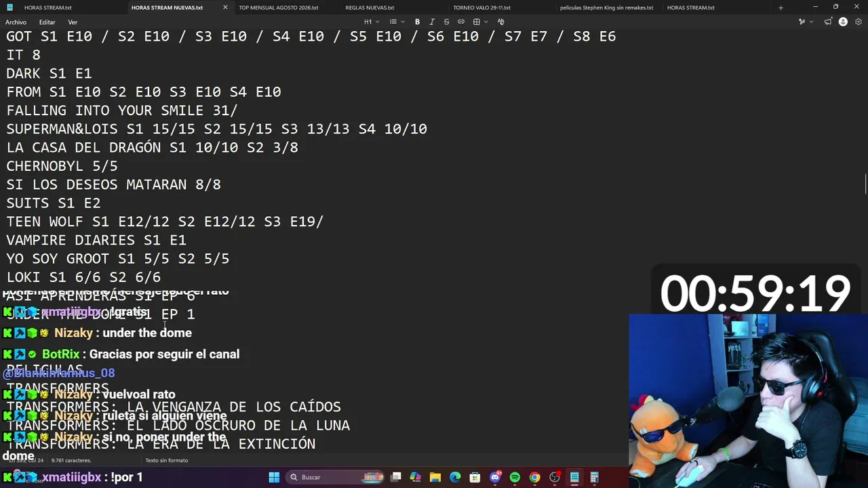Image resolution: width=868 pixels, height=488 pixels.
Task: Click the line 'IT 8'
Action: tap(23, 55)
